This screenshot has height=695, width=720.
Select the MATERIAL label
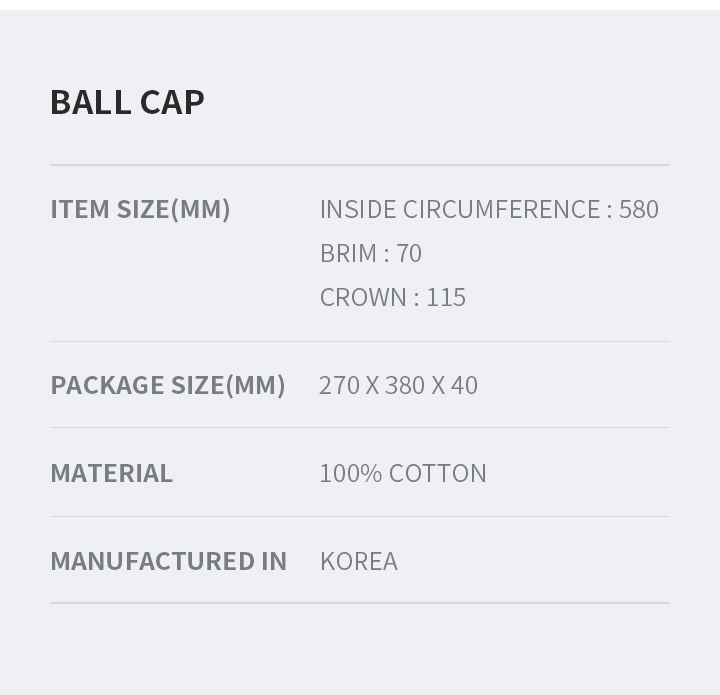tap(112, 473)
